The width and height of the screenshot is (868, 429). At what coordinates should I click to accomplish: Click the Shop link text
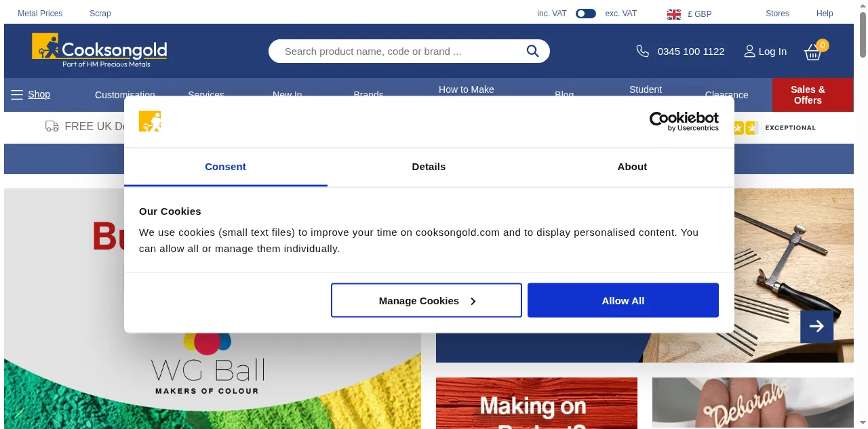pos(39,94)
